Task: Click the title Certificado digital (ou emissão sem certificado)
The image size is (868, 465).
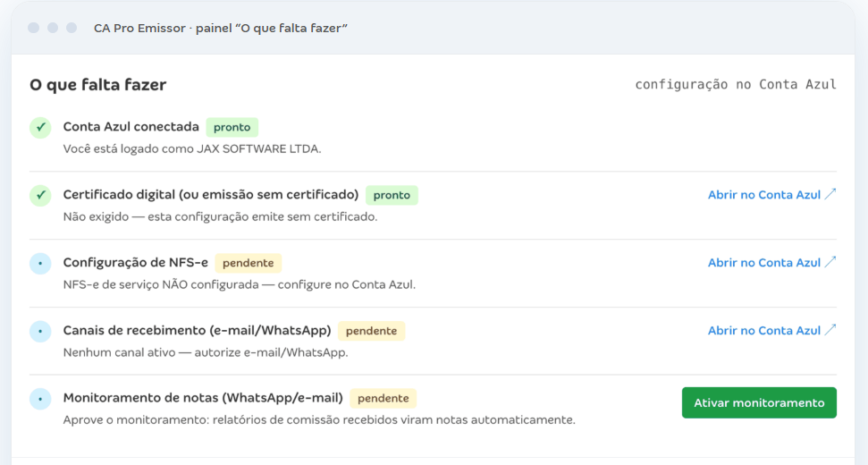Action: tap(211, 195)
